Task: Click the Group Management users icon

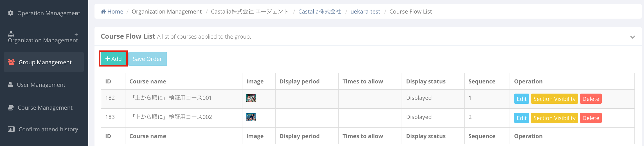Action: 11,62
